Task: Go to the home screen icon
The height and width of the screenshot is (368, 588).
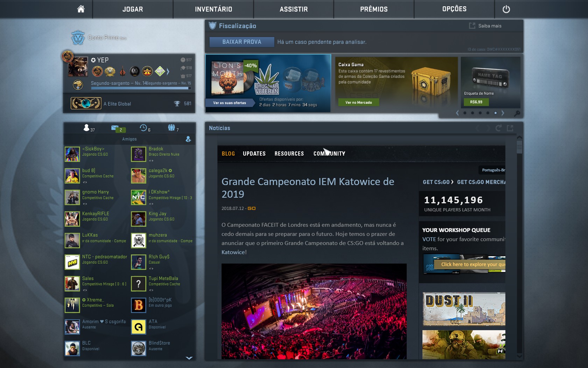Action: 81,9
